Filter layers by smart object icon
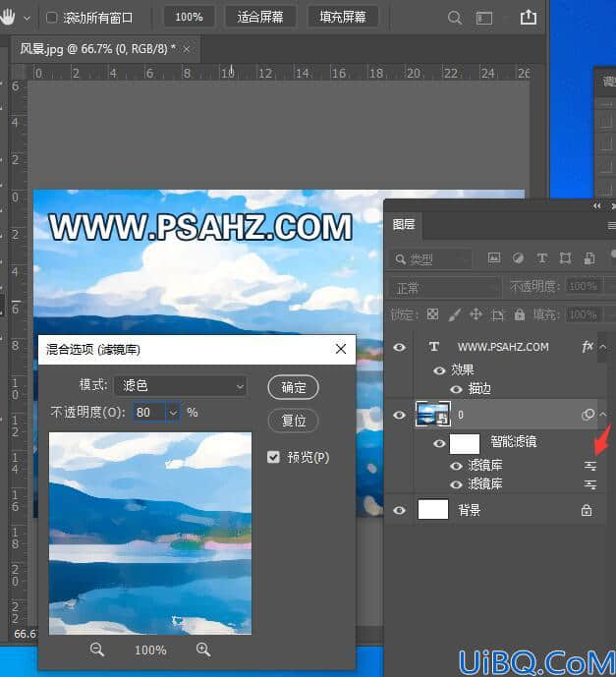The width and height of the screenshot is (616, 677). [589, 258]
